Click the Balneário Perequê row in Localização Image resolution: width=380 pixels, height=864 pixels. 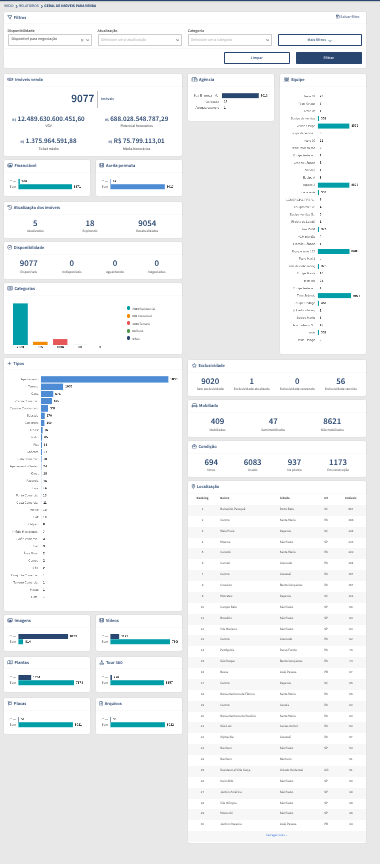pyautogui.click(x=276, y=509)
